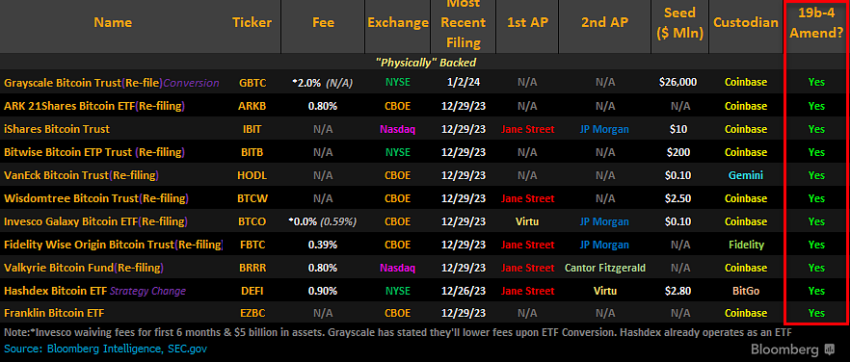Click Jane Street in the Hashdex row
850x362 pixels.
click(x=527, y=291)
